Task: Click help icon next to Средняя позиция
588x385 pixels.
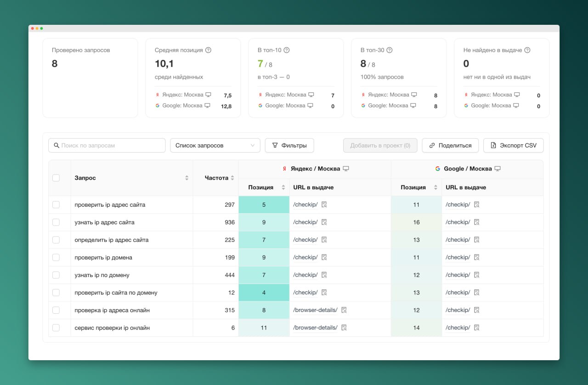Action: point(208,50)
